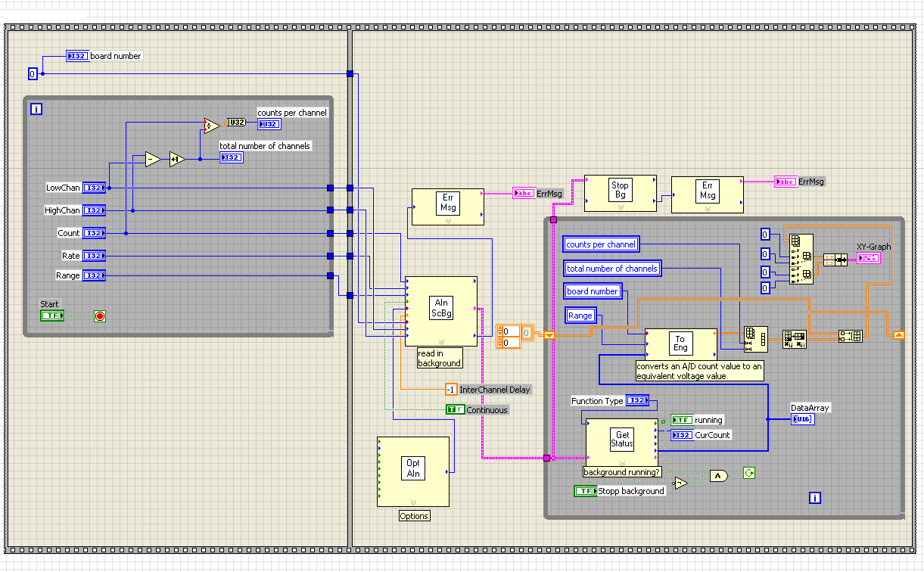Click the iteration terminal in left loop

coord(36,109)
